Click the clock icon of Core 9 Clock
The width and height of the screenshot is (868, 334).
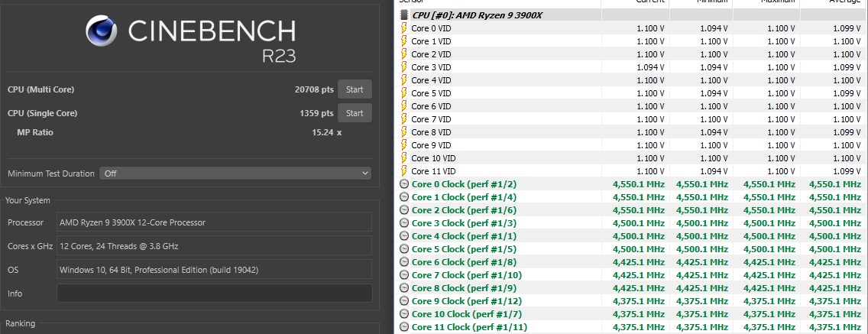click(x=404, y=301)
